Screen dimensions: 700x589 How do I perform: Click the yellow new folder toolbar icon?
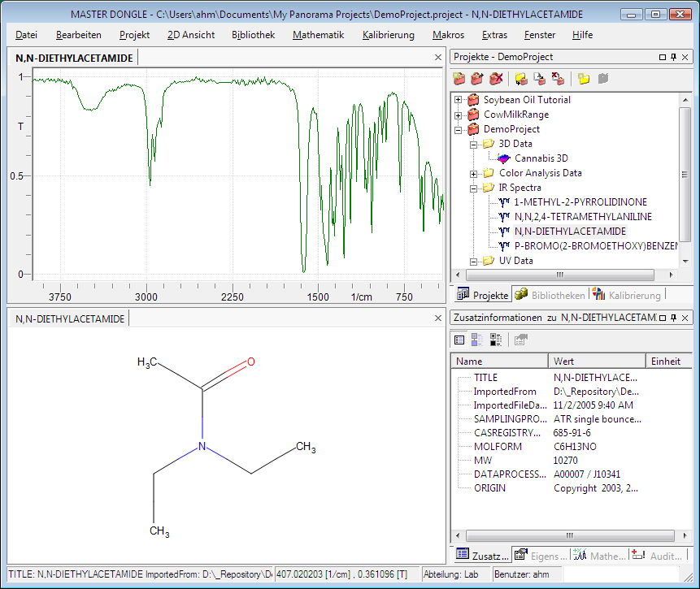pyautogui.click(x=584, y=79)
